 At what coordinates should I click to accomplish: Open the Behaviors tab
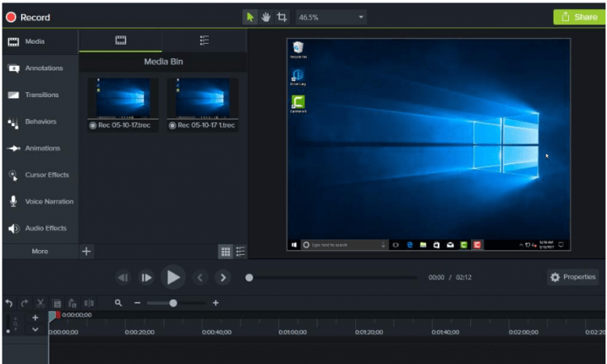[x=40, y=121]
